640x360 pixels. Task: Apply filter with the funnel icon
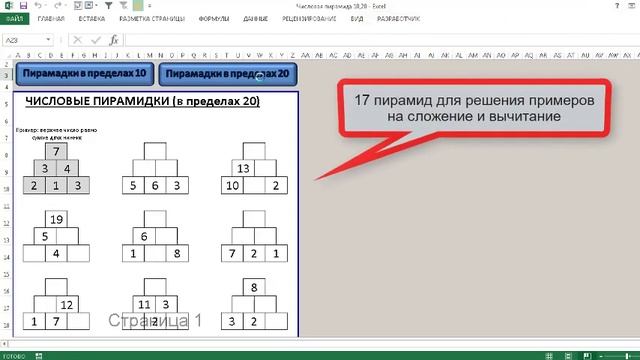(x=109, y=5)
